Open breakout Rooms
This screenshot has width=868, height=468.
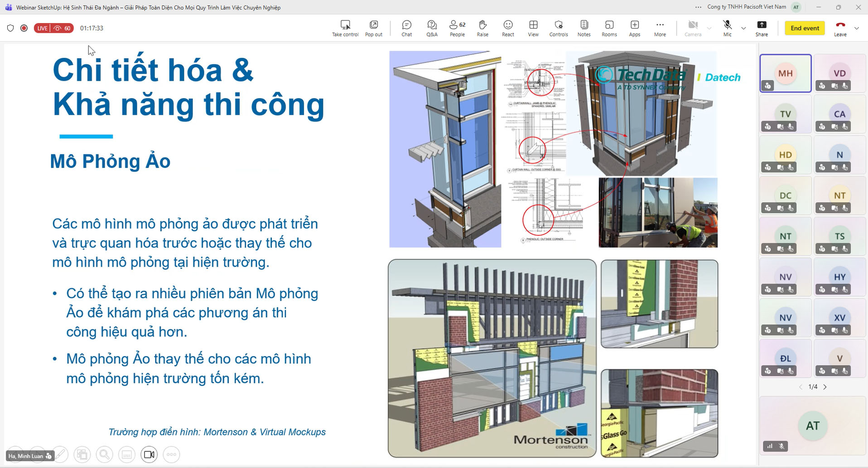(609, 28)
